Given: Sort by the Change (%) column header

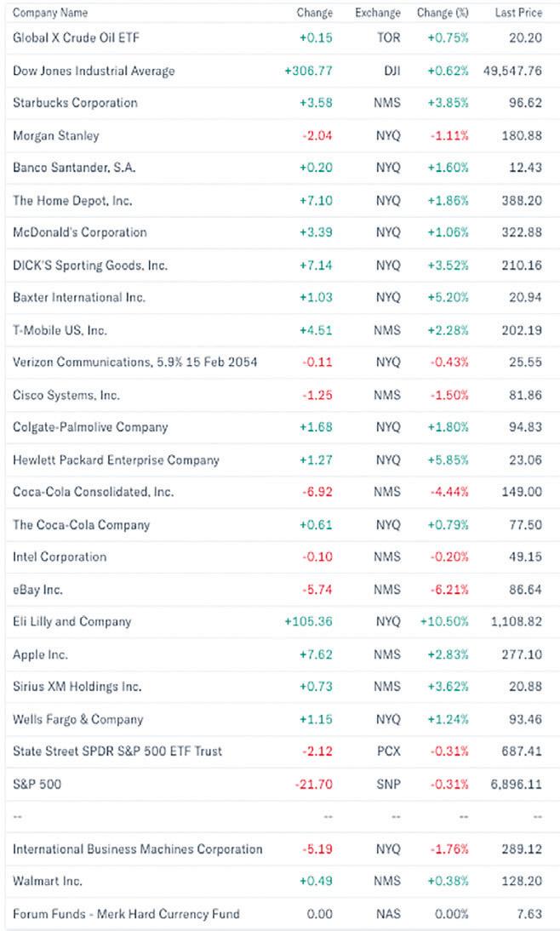Looking at the screenshot, I should pos(443,13).
